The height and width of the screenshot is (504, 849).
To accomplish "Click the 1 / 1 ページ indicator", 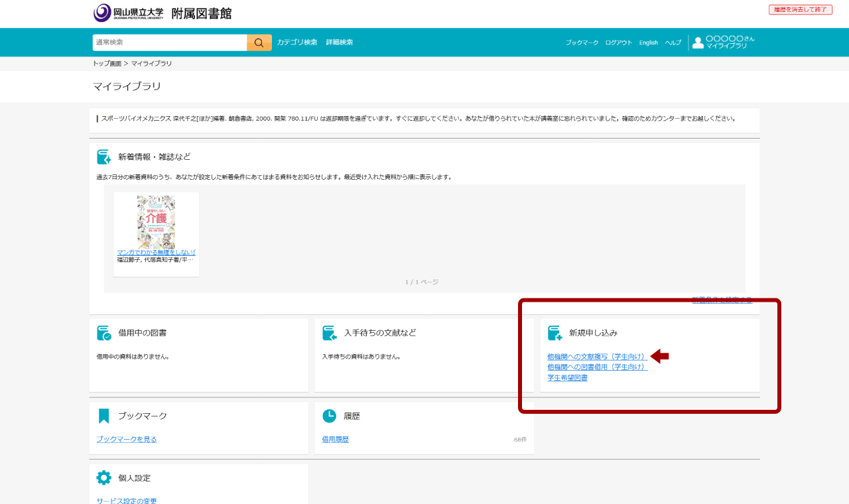I will [422, 282].
